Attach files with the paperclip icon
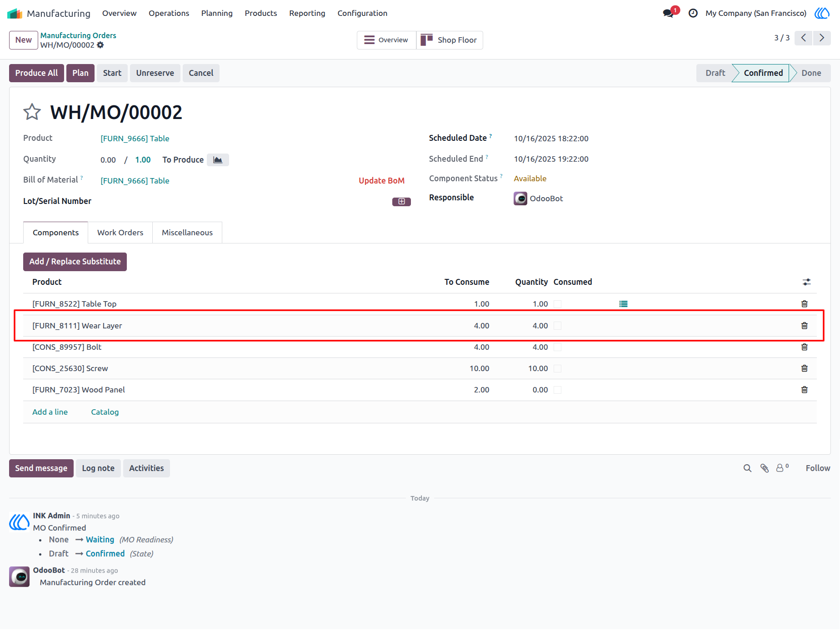Screen dimensions: 840x630 click(765, 468)
